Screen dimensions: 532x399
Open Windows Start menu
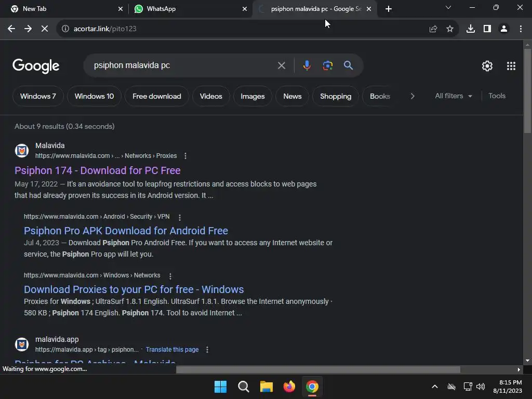tap(220, 387)
